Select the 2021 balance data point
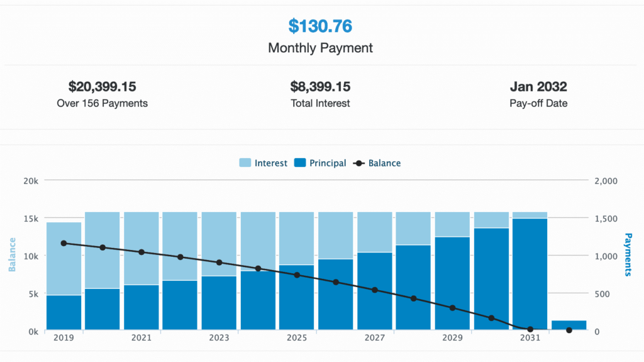This screenshot has width=644, height=362. (142, 252)
